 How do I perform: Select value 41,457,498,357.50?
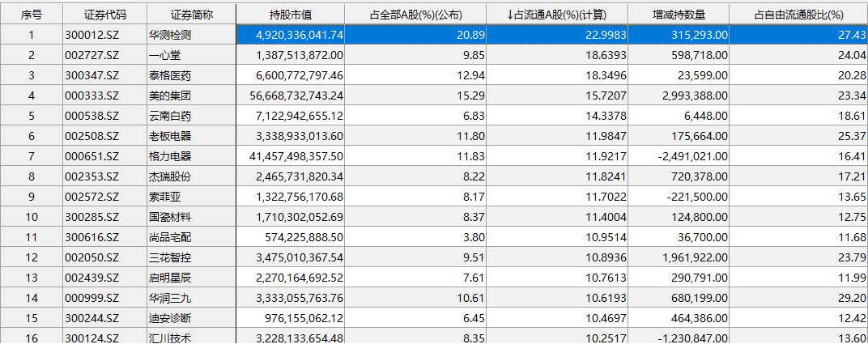click(x=290, y=156)
